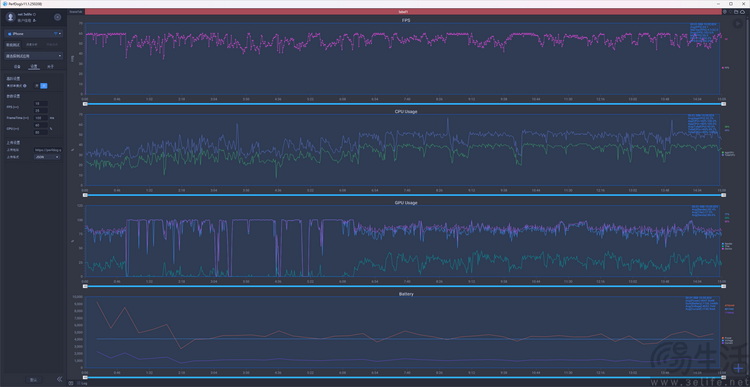Open the application selection dropdown

tap(33, 56)
